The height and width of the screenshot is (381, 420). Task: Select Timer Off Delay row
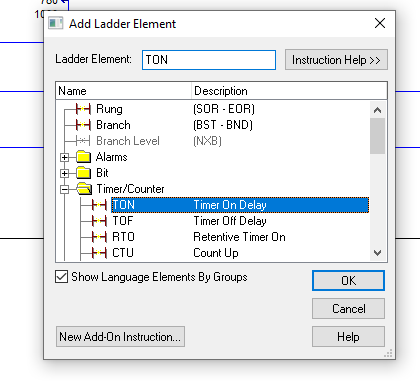(x=240, y=221)
